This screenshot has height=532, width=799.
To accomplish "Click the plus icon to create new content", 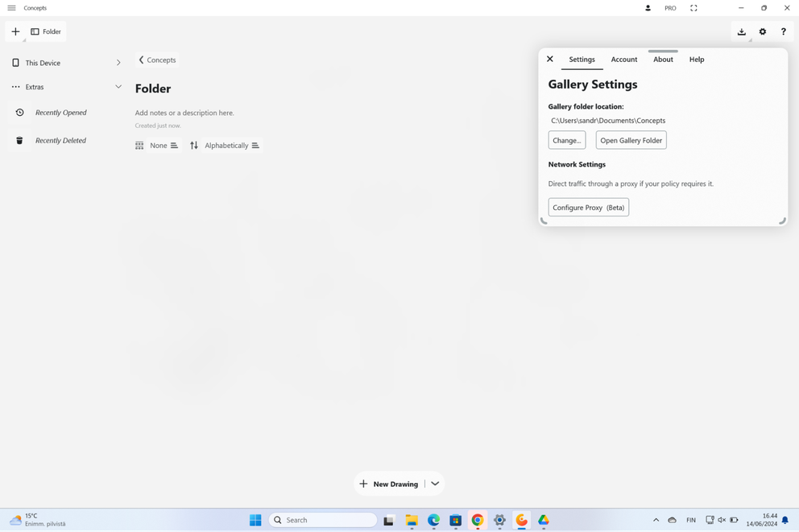I will click(x=14, y=31).
